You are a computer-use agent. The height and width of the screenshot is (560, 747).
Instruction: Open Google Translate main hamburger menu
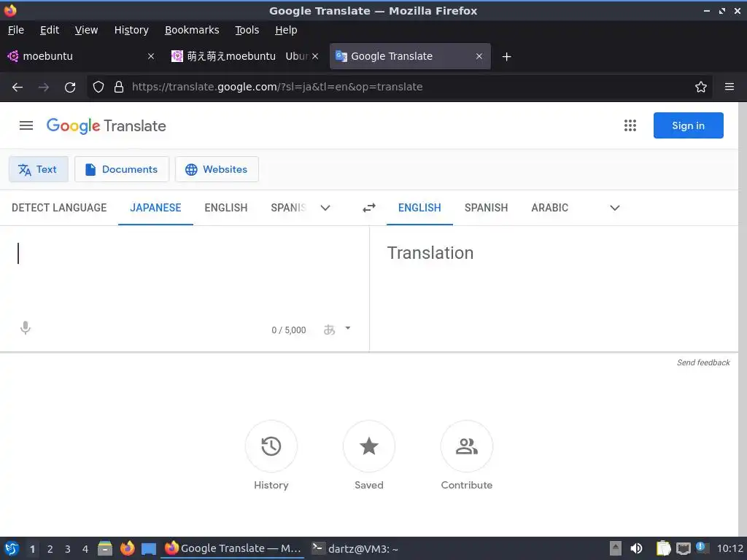click(26, 125)
